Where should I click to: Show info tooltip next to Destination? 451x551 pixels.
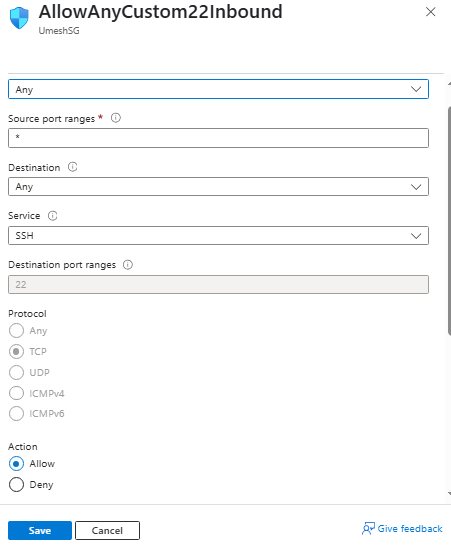[x=72, y=167]
